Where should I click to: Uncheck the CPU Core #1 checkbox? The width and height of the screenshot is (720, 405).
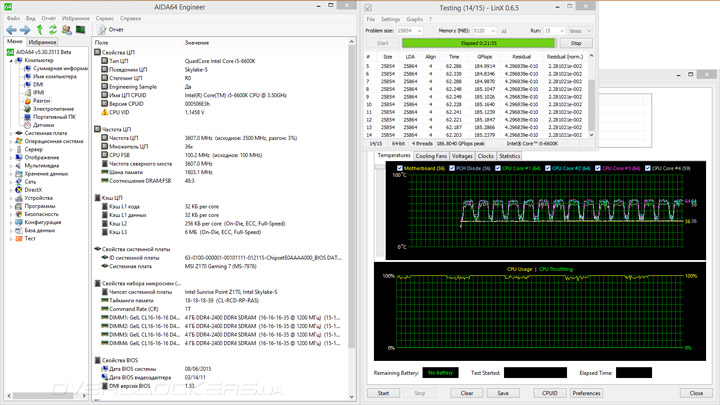click(x=497, y=168)
